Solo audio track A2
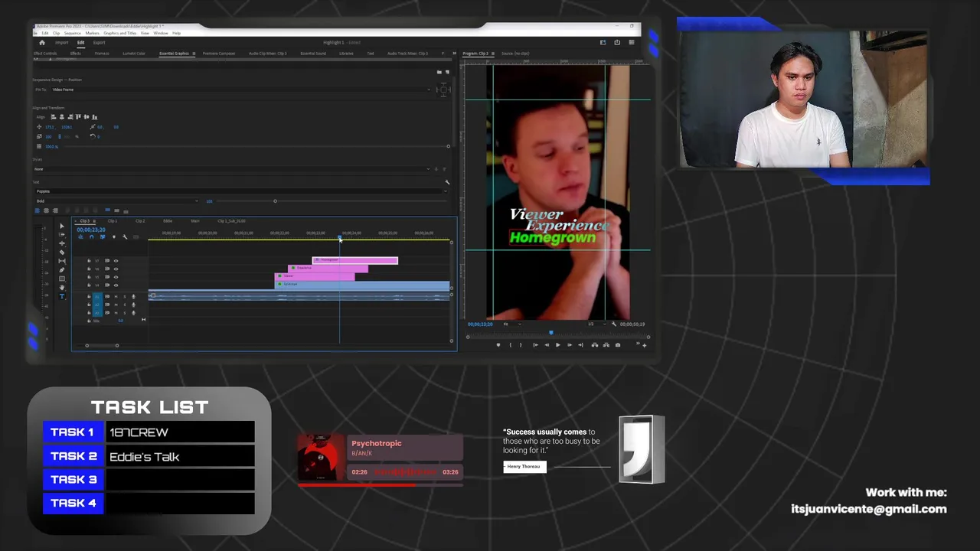980x551 pixels. point(125,305)
